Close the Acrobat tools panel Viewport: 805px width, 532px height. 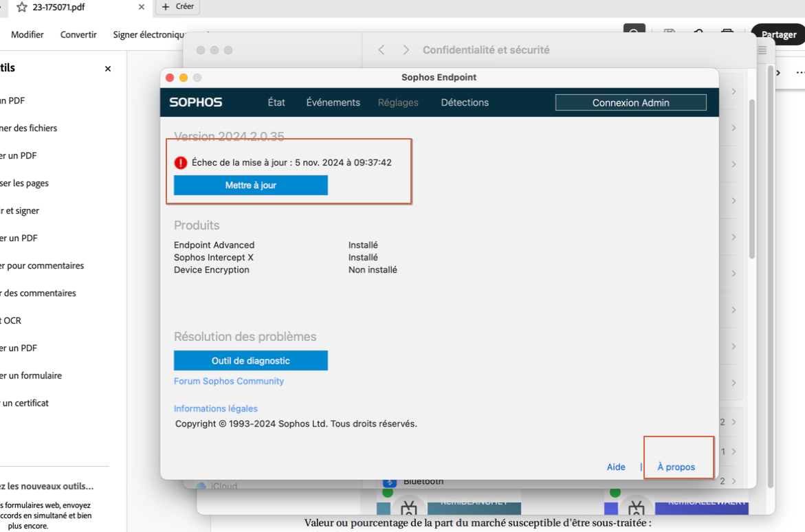(x=108, y=69)
